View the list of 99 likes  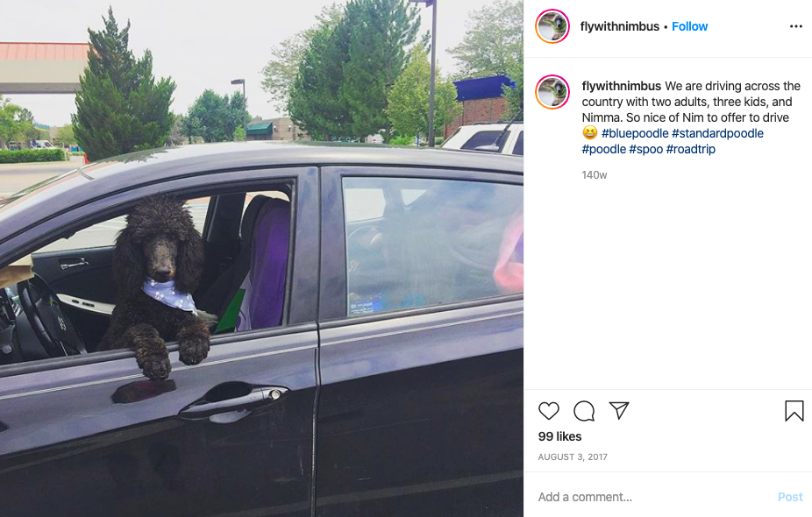(559, 436)
